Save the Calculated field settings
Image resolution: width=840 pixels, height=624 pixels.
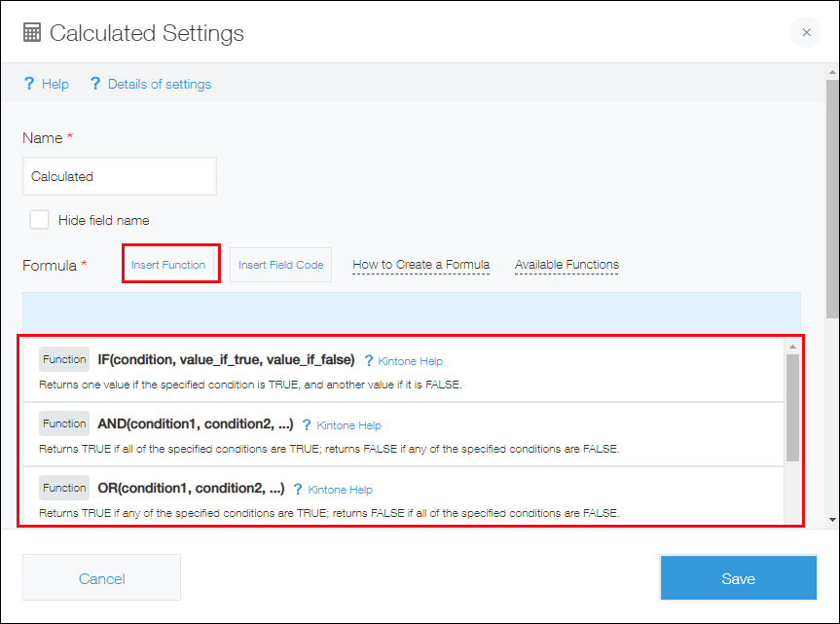(738, 577)
